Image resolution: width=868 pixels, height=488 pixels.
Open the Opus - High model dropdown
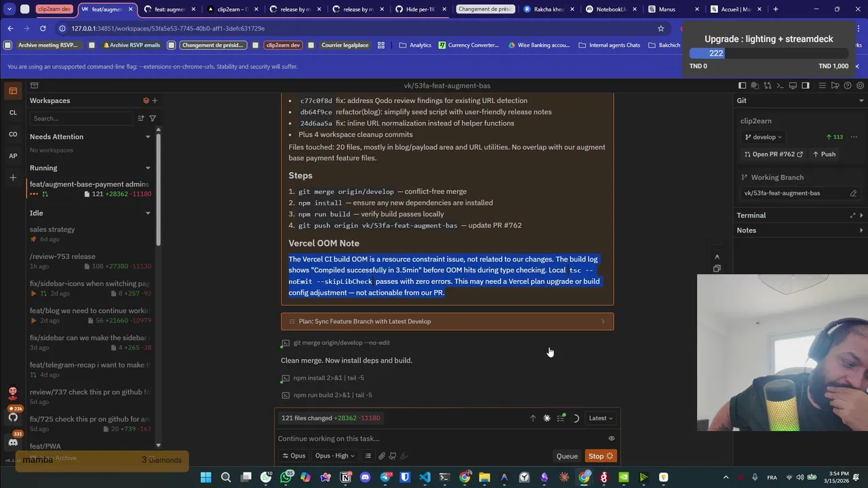(x=334, y=456)
